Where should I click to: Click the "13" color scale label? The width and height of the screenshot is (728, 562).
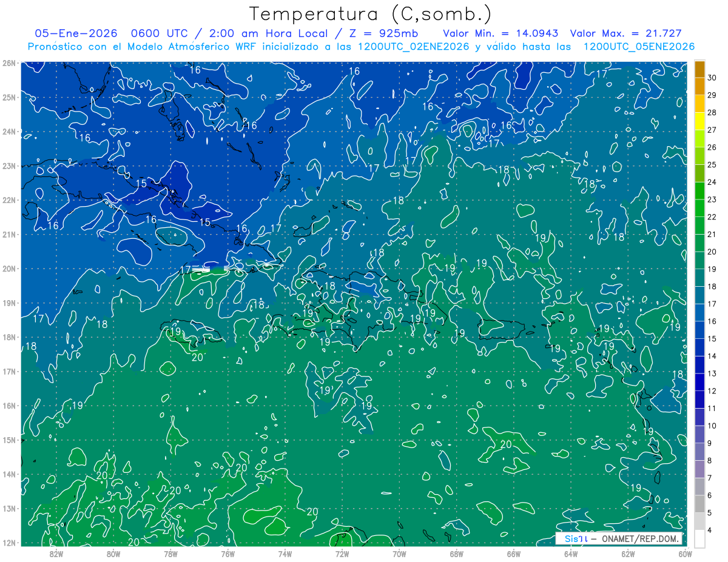click(x=712, y=373)
